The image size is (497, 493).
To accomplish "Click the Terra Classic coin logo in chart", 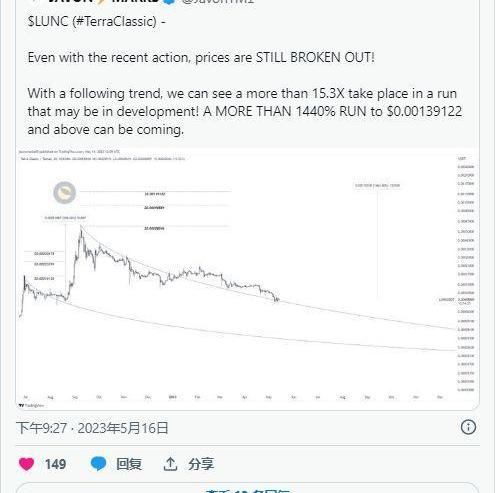I will [65, 193].
